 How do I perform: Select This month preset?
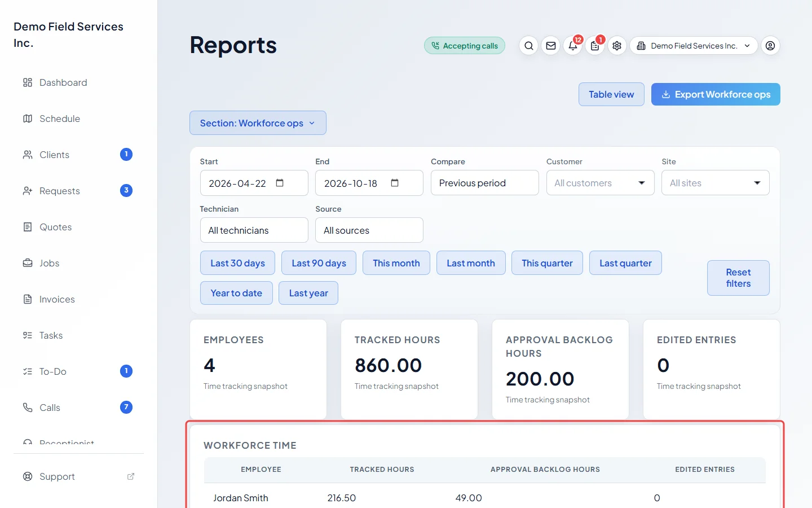pos(396,263)
